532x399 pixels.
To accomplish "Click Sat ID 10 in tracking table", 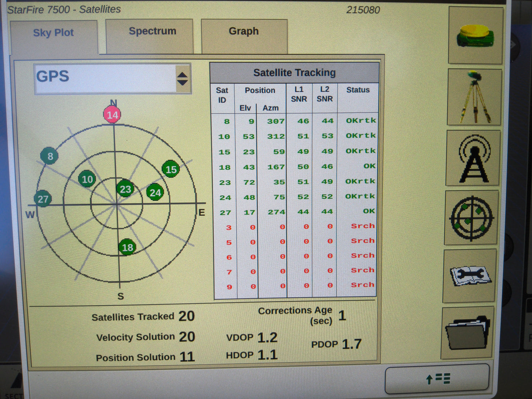I will pos(224,137).
